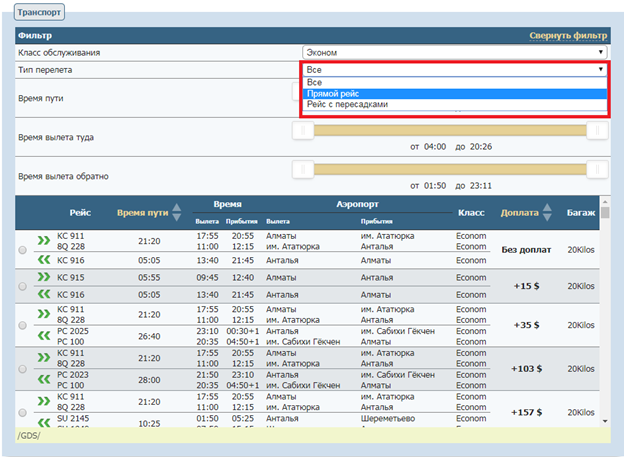The width and height of the screenshot is (624, 457).
Task: Click outbound green arrows in +157 $ option
Action: (x=44, y=401)
